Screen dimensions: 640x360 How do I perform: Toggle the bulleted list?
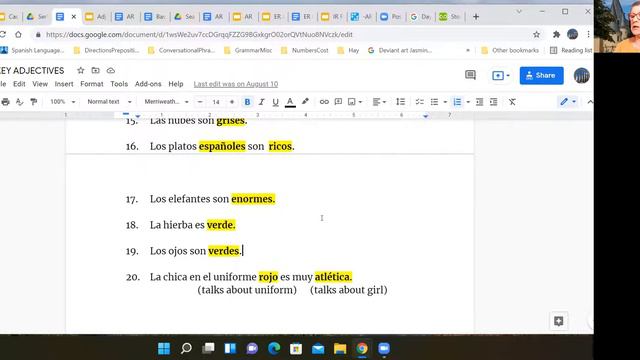[434, 102]
